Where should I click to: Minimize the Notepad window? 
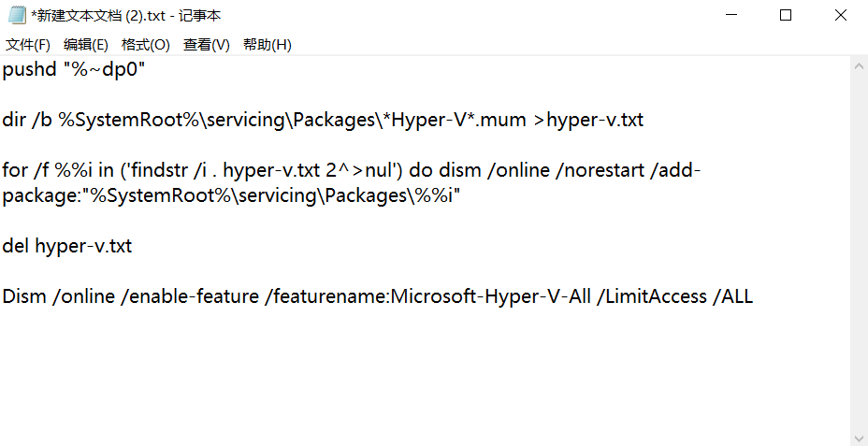click(x=732, y=16)
